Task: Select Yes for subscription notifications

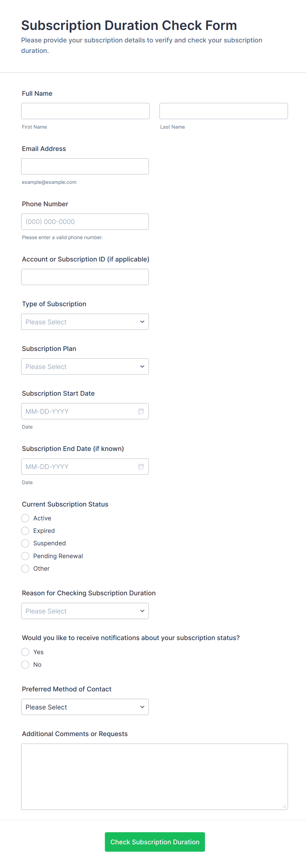Action: [x=25, y=652]
